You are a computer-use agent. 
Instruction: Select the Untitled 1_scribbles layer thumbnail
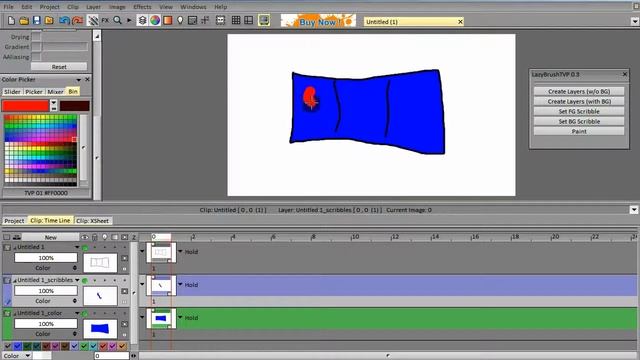pos(100,296)
